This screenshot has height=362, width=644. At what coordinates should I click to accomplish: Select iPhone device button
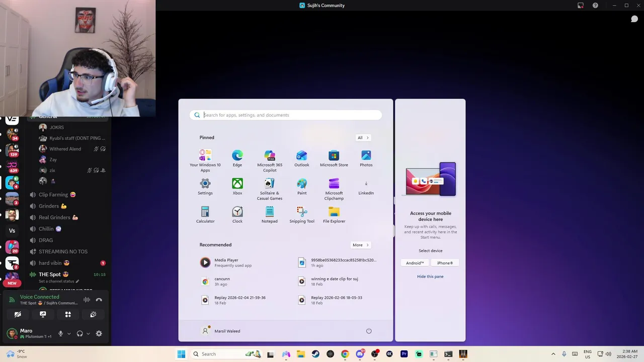point(445,263)
